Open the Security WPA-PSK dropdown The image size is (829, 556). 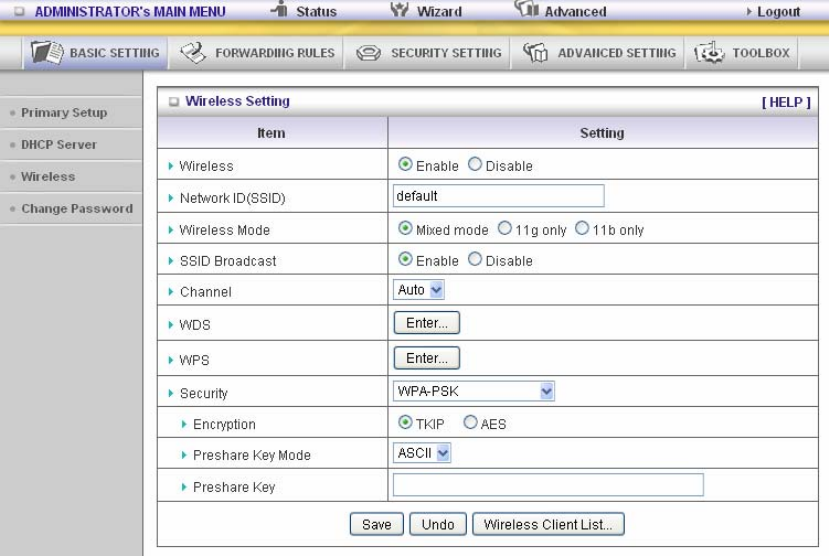point(474,391)
